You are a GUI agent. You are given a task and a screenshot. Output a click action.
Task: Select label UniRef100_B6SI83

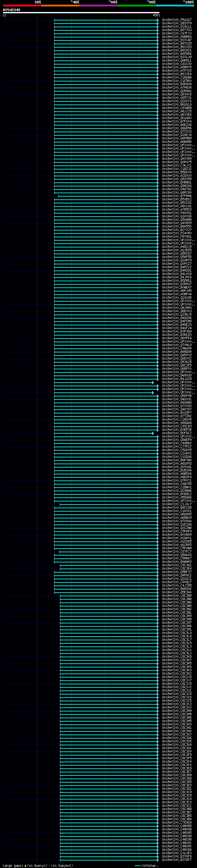(176, 47)
